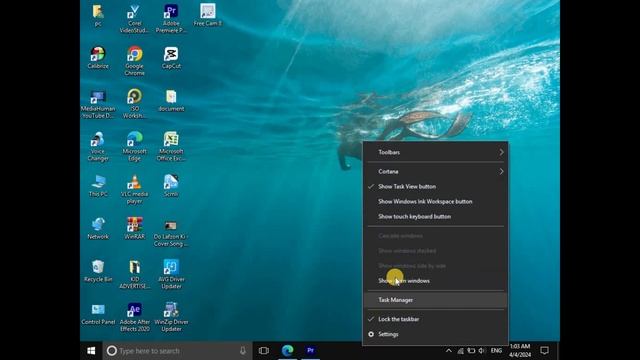
Task: Select AVG Driver Updater shortcut
Action: (171, 274)
